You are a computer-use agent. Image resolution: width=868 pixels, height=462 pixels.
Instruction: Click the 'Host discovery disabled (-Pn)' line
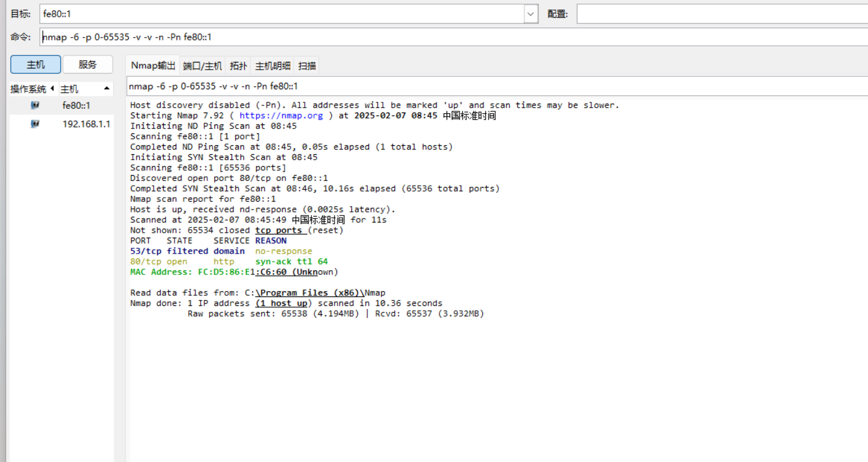click(375, 105)
